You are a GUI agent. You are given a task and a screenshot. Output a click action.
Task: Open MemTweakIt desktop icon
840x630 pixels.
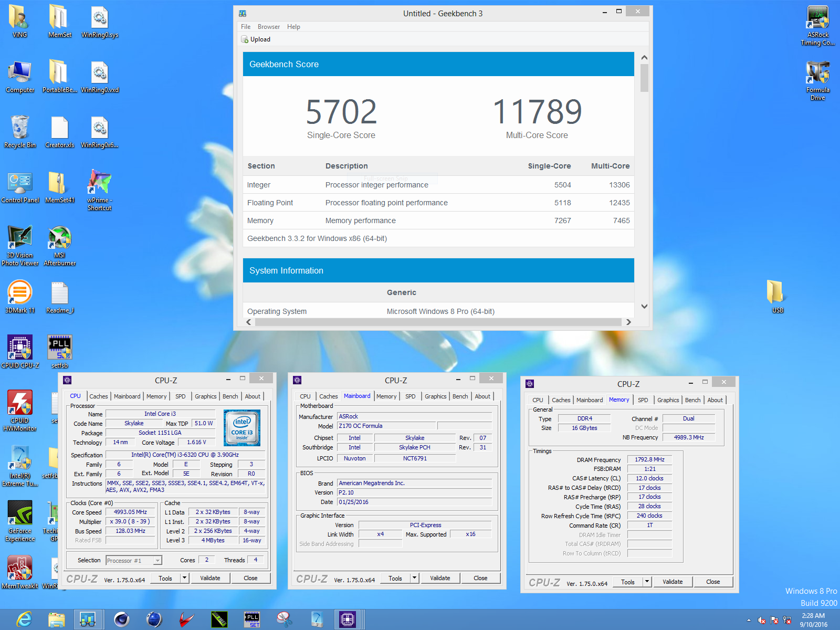(x=19, y=572)
